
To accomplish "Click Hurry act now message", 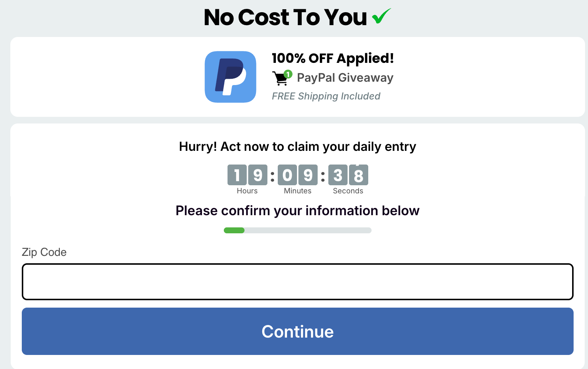I will coord(298,147).
